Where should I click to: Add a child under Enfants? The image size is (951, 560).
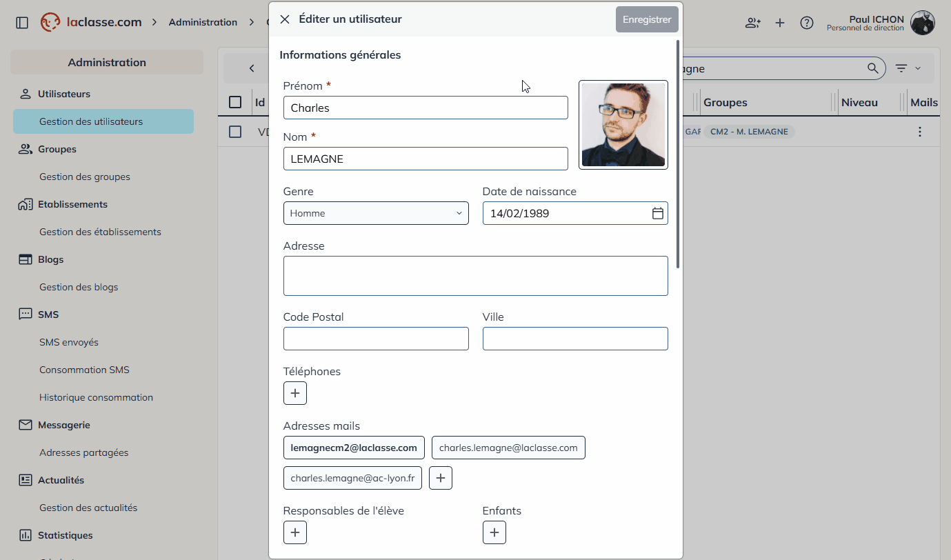click(494, 532)
